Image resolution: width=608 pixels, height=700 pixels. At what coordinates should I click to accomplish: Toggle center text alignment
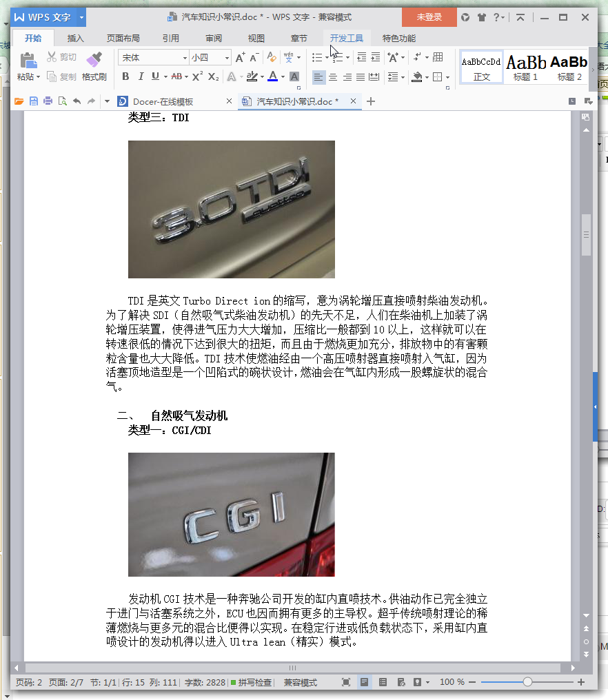[333, 77]
